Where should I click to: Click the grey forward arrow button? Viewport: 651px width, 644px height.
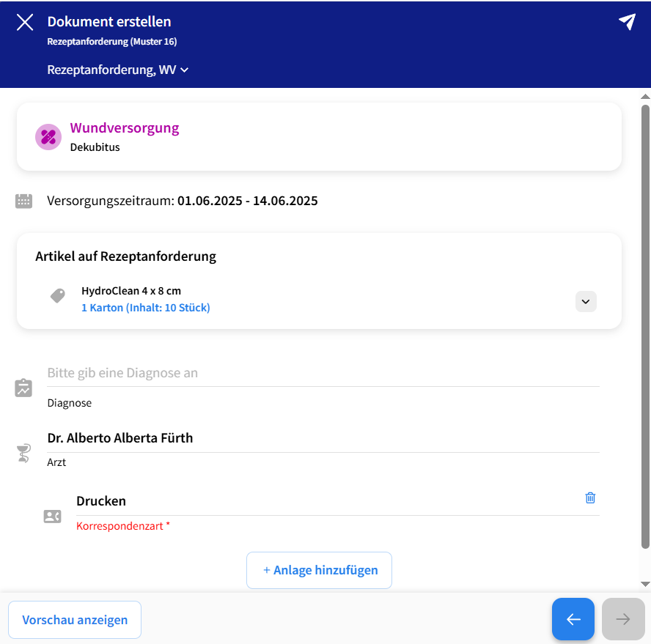[622, 620]
